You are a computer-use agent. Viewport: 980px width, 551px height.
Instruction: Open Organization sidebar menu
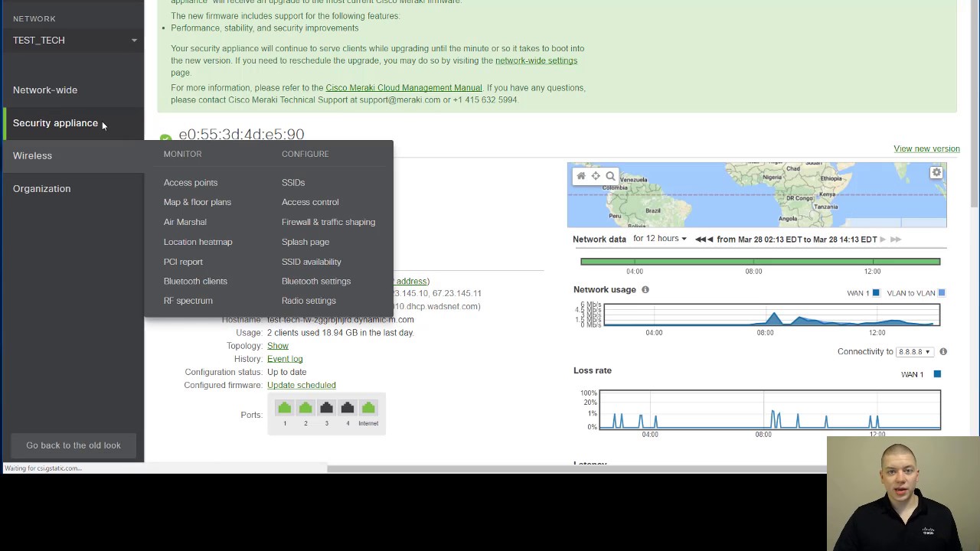coord(41,189)
